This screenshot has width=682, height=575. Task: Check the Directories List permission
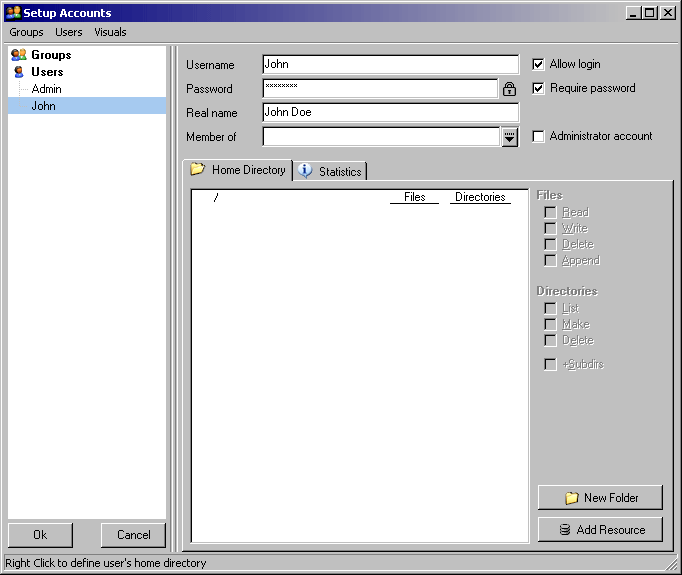(550, 308)
